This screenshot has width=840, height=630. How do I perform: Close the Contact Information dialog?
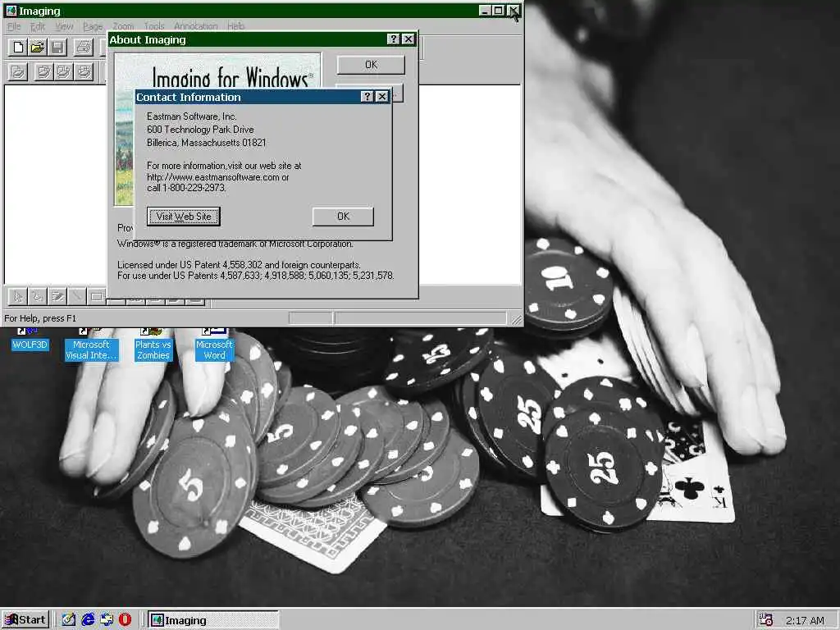[x=382, y=97]
